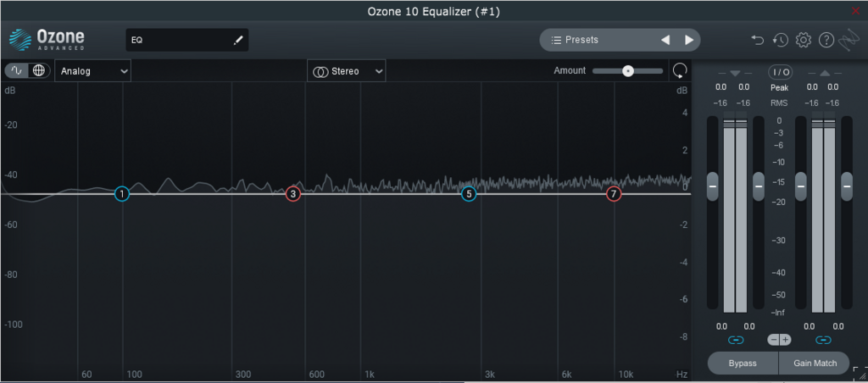
Task: Click the window resize corner handle
Action: pyautogui.click(x=860, y=375)
